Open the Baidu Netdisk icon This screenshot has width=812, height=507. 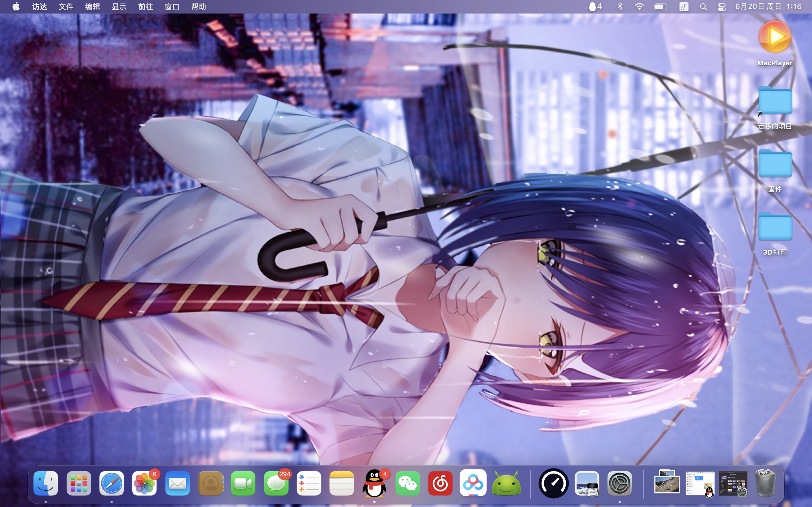[473, 483]
